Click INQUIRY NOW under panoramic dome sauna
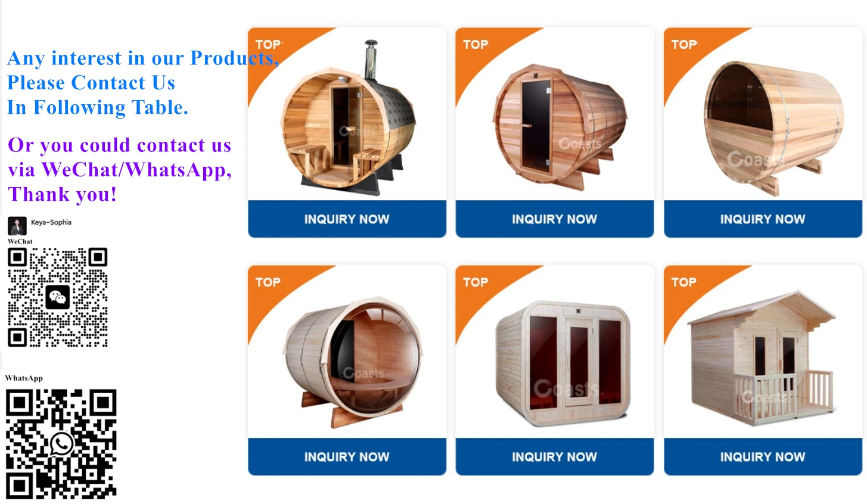867x504 pixels. point(347,457)
